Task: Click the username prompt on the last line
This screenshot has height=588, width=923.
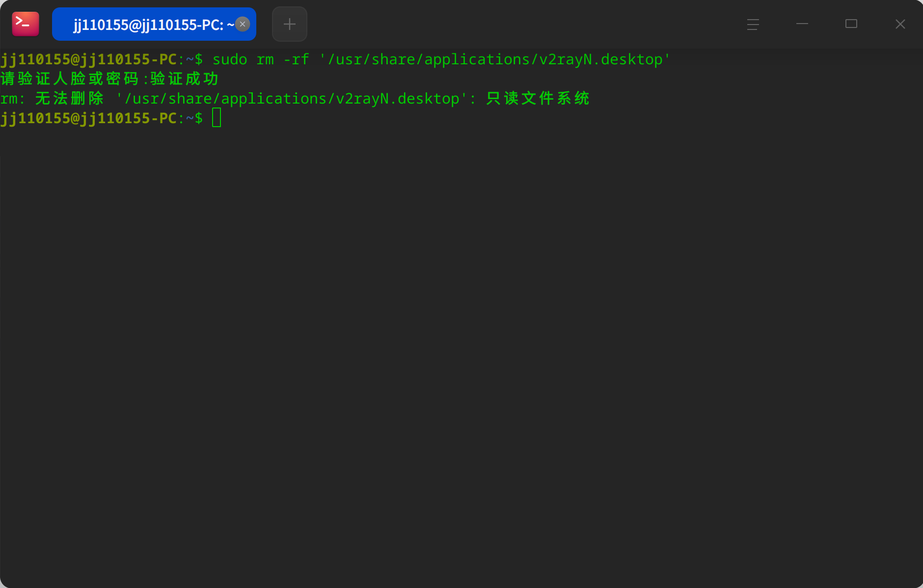Action: 88,118
